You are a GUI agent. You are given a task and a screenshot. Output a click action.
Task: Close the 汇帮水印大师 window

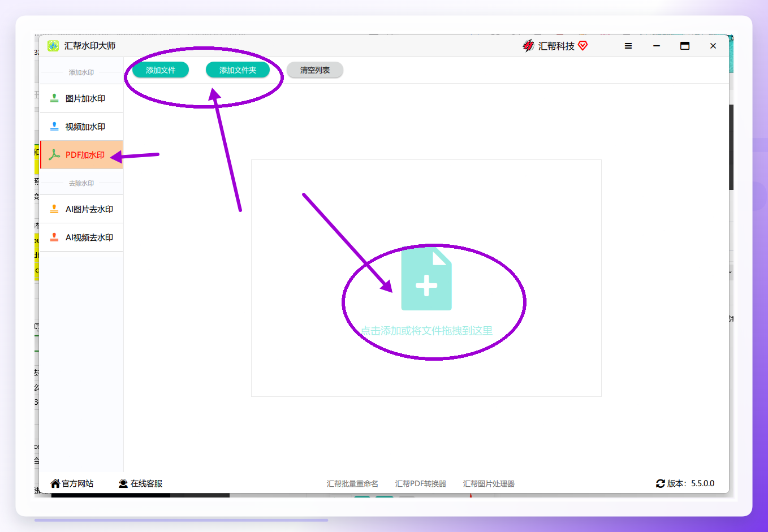[x=713, y=46]
